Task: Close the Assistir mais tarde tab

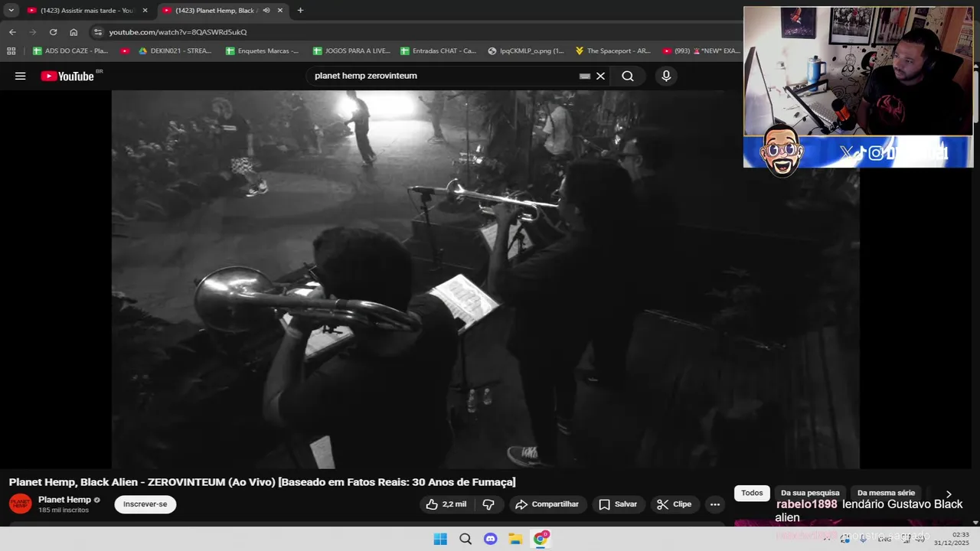Action: point(145,11)
